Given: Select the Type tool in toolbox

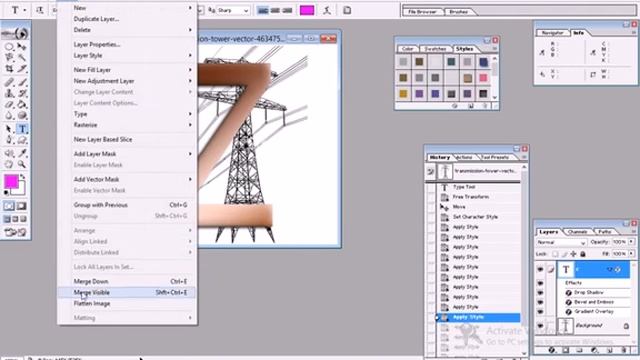Looking at the screenshot, I should click(x=22, y=129).
